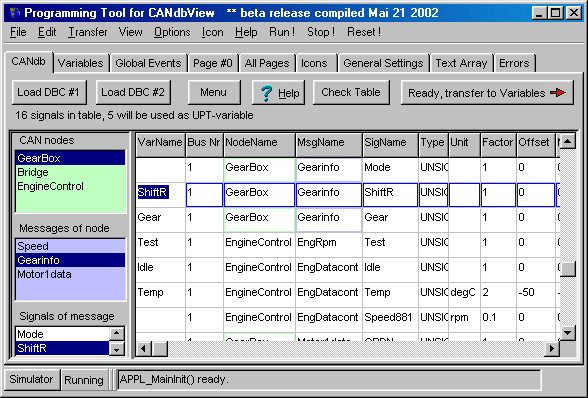Click the Simulator status bar panel

tap(32, 380)
